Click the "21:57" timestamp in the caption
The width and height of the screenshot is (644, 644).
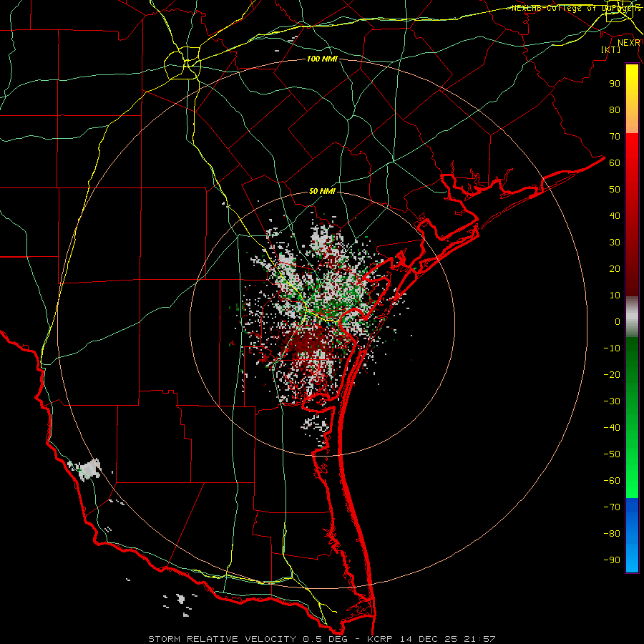479,639
